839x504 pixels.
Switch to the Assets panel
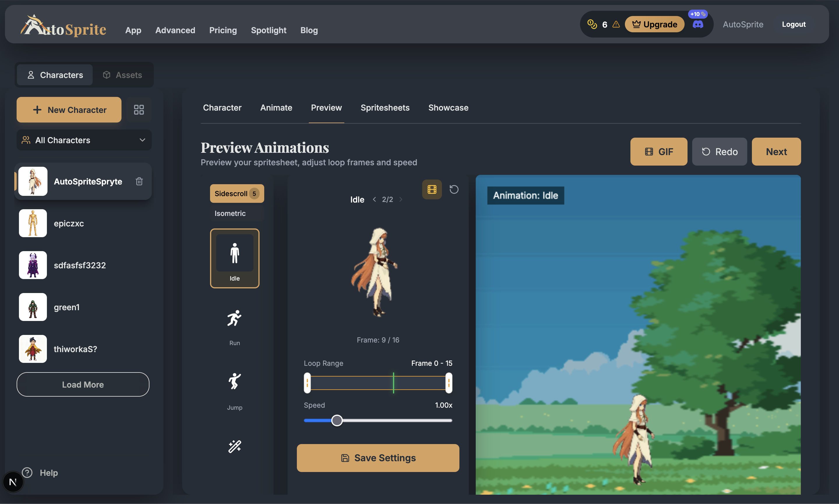[x=122, y=75]
